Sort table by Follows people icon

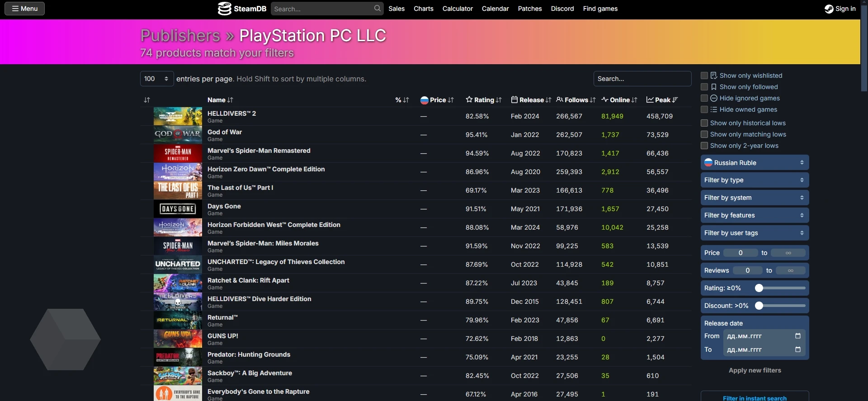tap(560, 99)
